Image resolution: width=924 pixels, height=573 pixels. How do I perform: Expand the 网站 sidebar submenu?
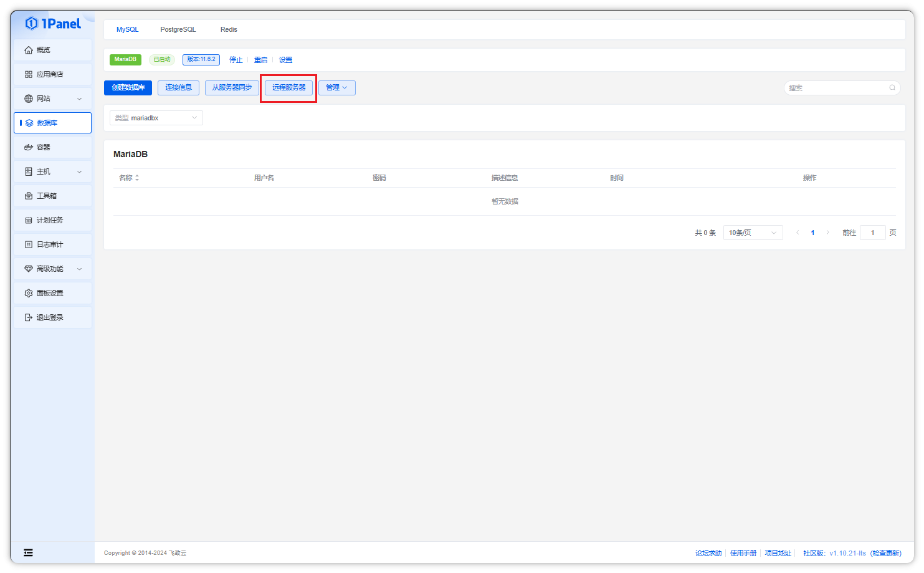(79, 99)
